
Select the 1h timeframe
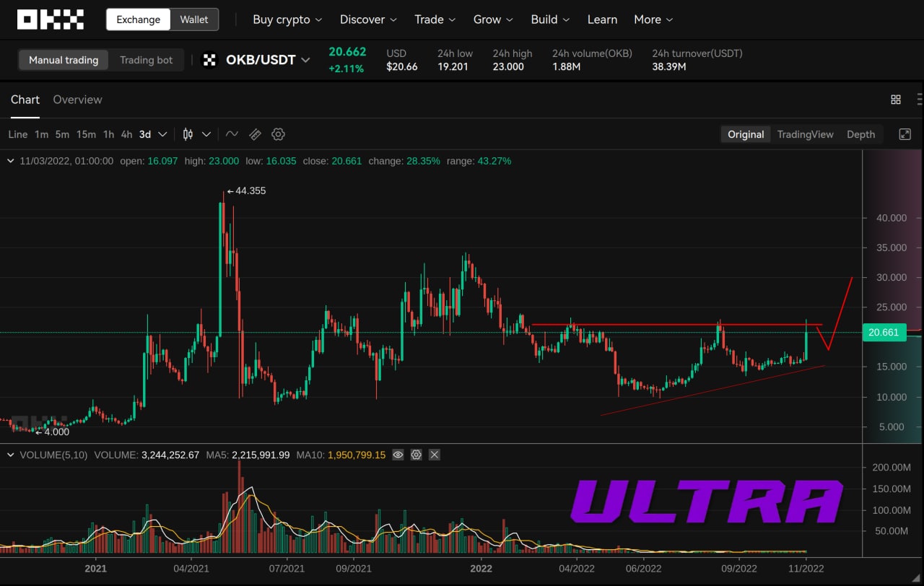(108, 134)
